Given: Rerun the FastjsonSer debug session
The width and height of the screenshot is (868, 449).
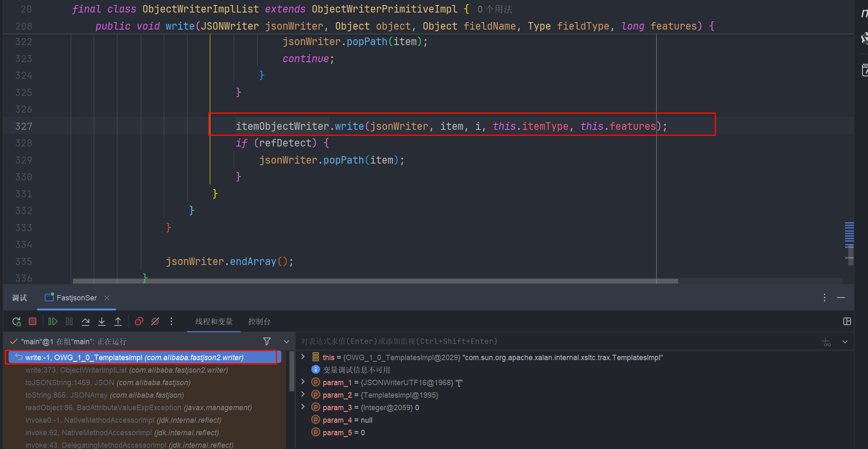Looking at the screenshot, I should tap(17, 321).
